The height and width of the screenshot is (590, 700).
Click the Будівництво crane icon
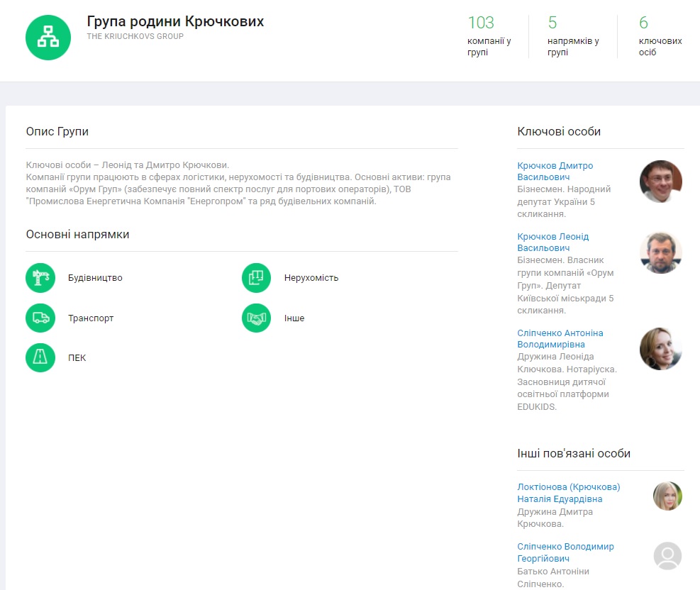click(x=40, y=278)
